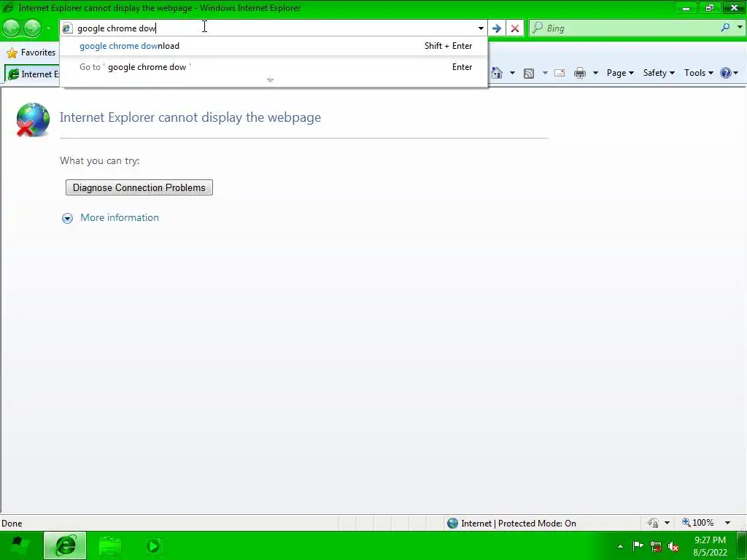Click the Bing search magnifier button
Viewport: 747px width, 560px height.
pyautogui.click(x=725, y=28)
